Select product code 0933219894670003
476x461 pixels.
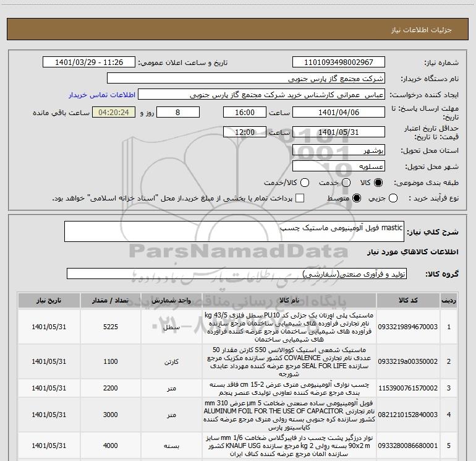pos(408,327)
